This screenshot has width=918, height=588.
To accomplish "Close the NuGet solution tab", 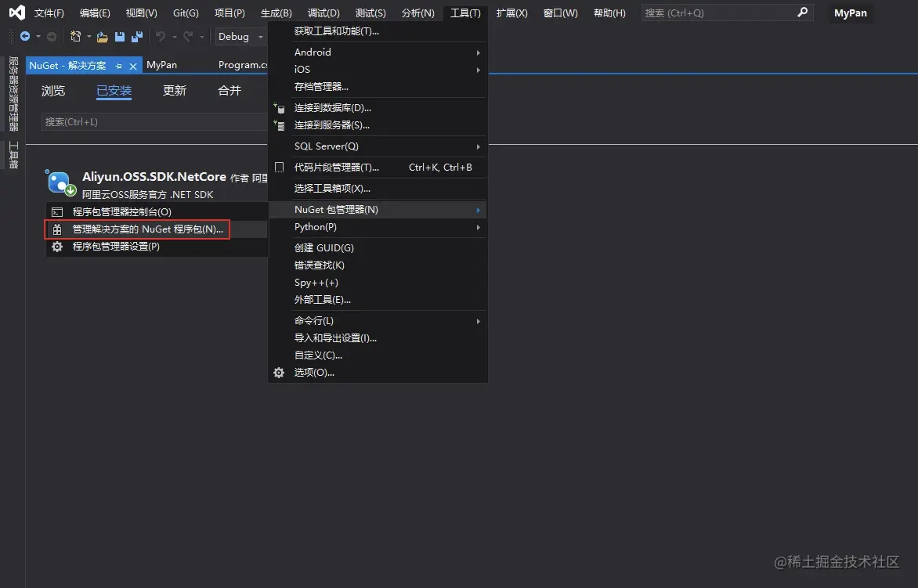I will point(133,66).
